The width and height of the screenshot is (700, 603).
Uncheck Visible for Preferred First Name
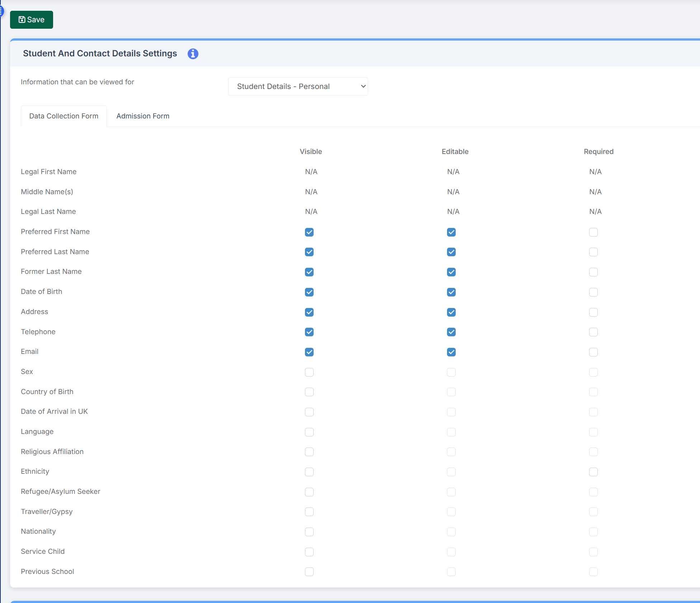pyautogui.click(x=309, y=232)
